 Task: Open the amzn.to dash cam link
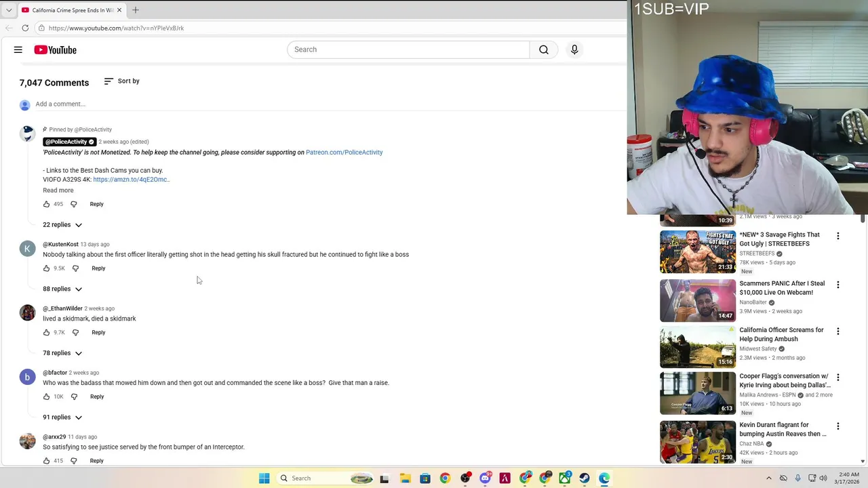point(131,180)
